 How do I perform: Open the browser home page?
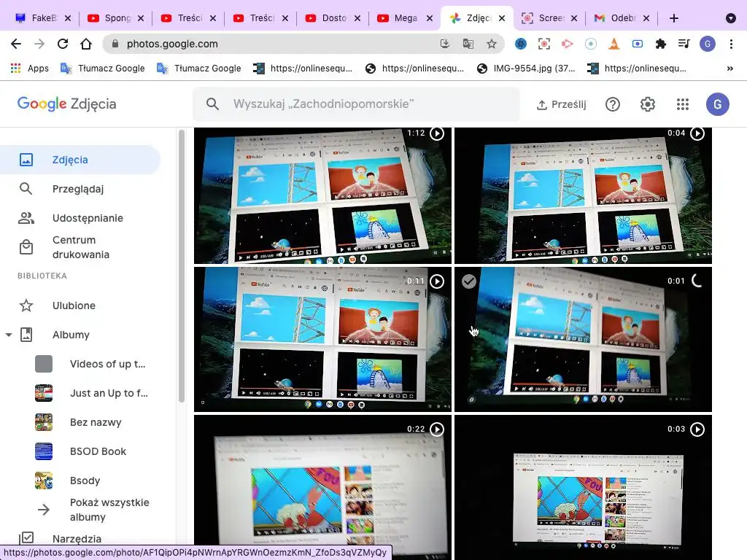tap(86, 44)
